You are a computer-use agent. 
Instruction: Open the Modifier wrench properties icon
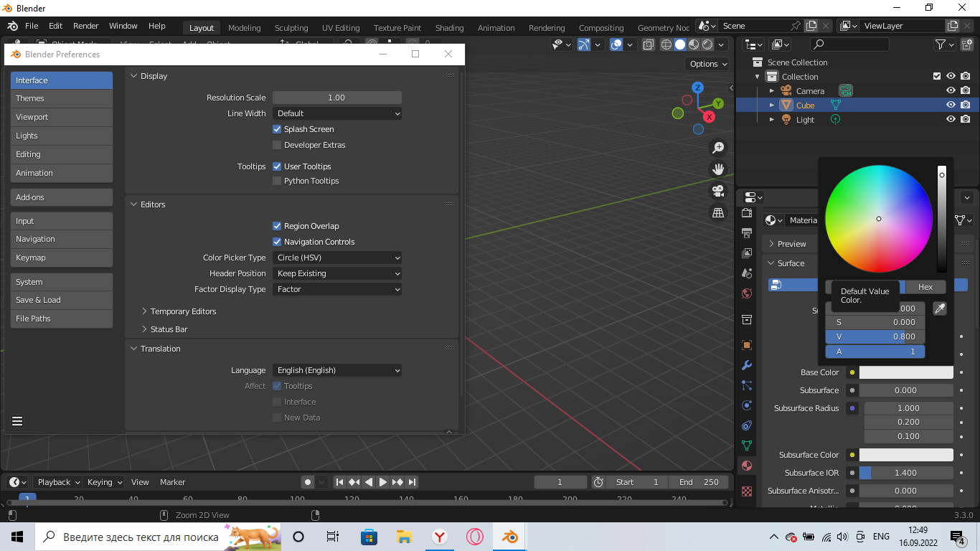pyautogui.click(x=747, y=365)
